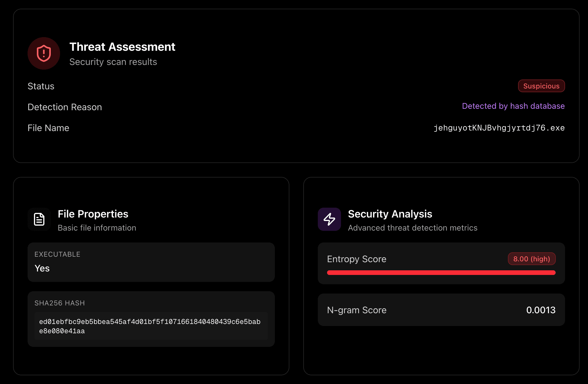
Task: Click the red shield alert icon
Action: 44,53
